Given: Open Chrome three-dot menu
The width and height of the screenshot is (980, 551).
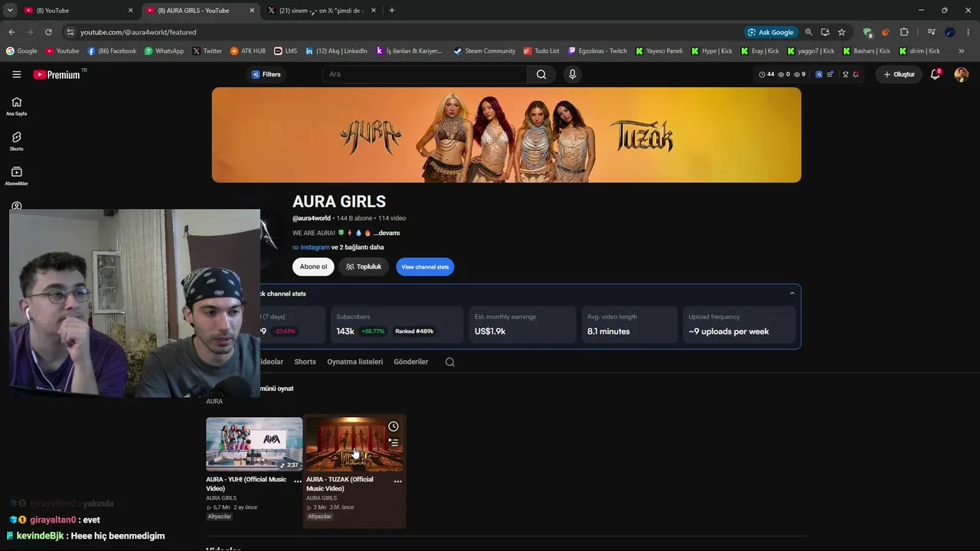Looking at the screenshot, I should [969, 32].
